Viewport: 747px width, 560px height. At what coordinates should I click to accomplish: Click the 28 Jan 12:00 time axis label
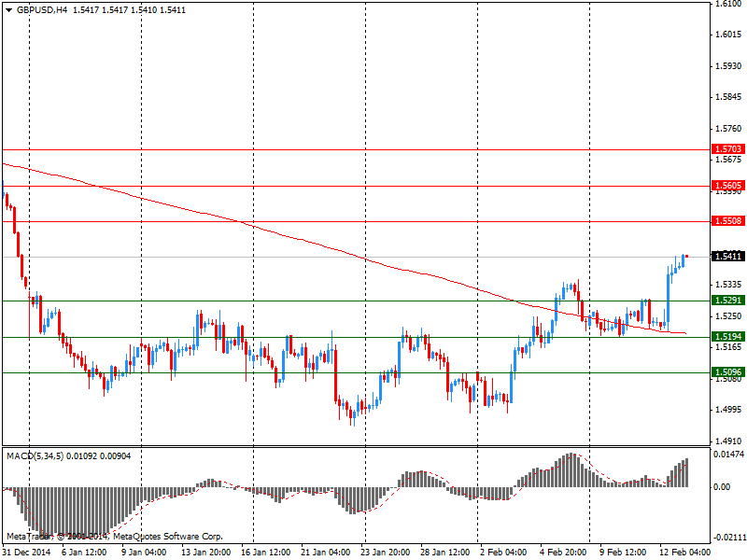click(445, 553)
